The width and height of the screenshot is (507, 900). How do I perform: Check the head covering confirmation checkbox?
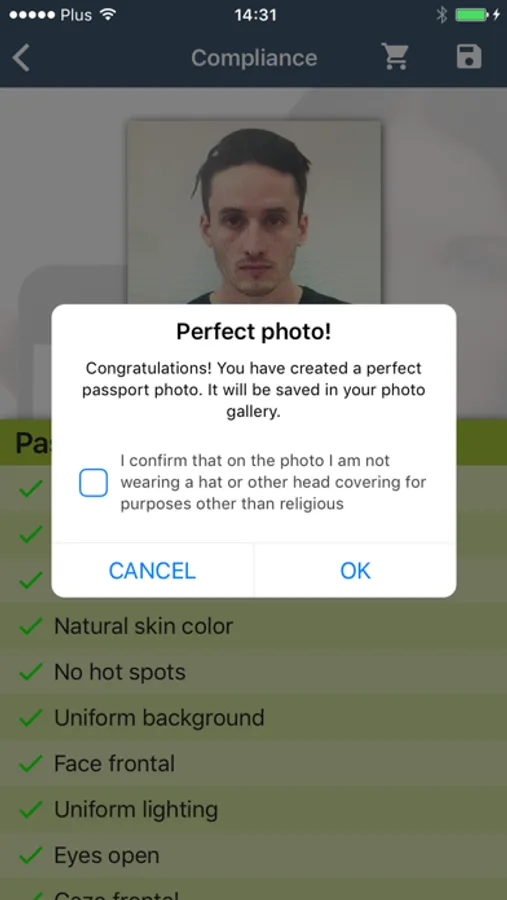click(93, 483)
